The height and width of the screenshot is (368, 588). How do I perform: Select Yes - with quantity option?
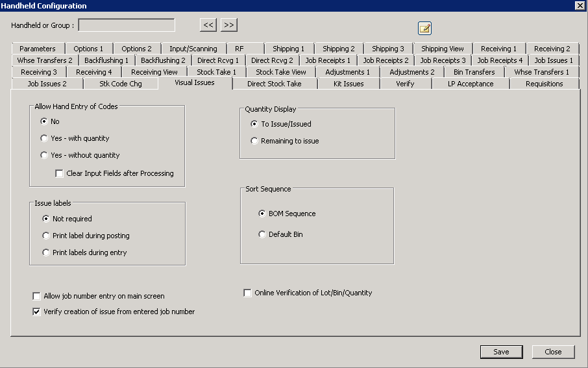click(x=44, y=138)
